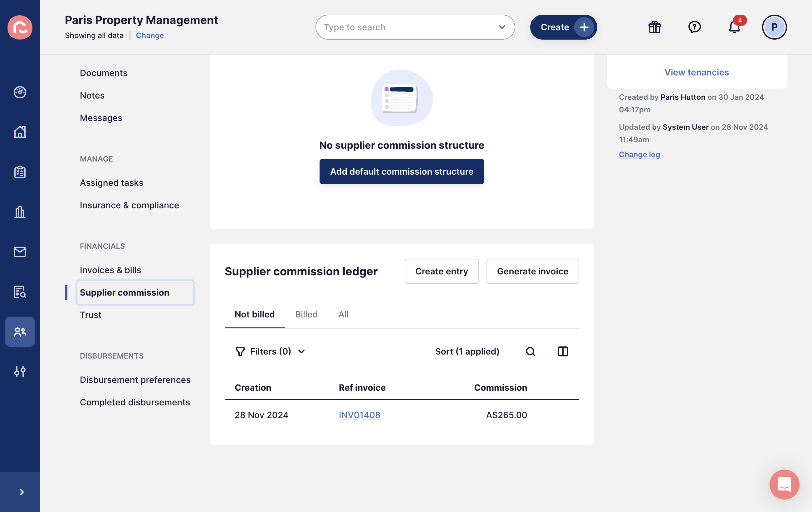The height and width of the screenshot is (512, 812).
Task: Select Supplier commission menu item
Action: tap(135, 292)
